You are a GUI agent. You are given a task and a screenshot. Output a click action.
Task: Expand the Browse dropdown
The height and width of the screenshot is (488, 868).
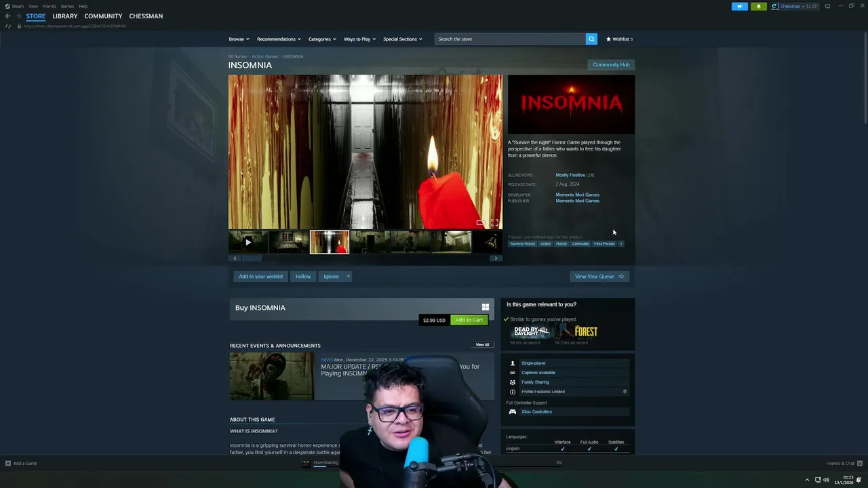(239, 39)
